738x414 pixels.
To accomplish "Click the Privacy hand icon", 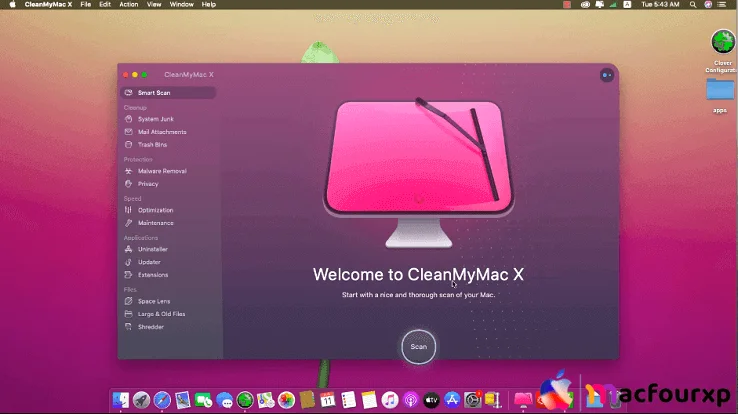I will (x=128, y=183).
